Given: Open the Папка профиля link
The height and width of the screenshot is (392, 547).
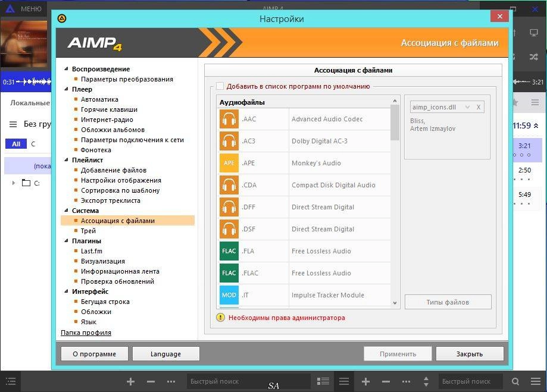Looking at the screenshot, I should [x=86, y=333].
